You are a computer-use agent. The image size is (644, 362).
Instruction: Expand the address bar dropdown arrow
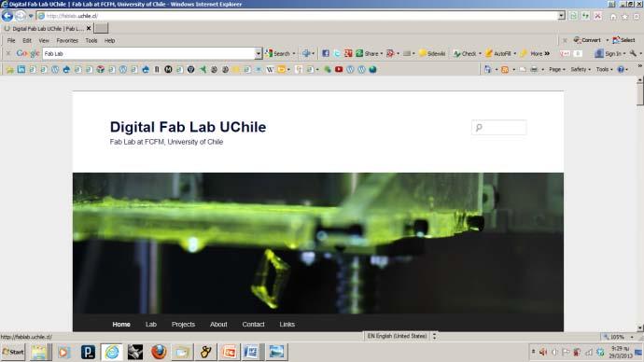coord(562,16)
